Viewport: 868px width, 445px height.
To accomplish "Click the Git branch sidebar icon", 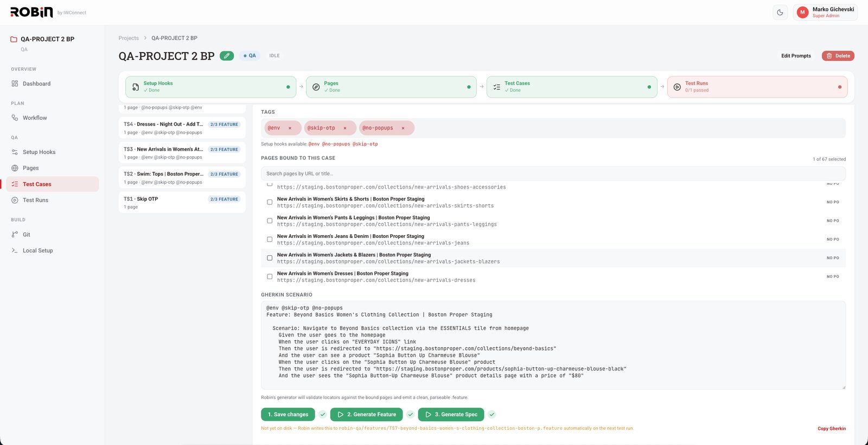I will coord(15,235).
